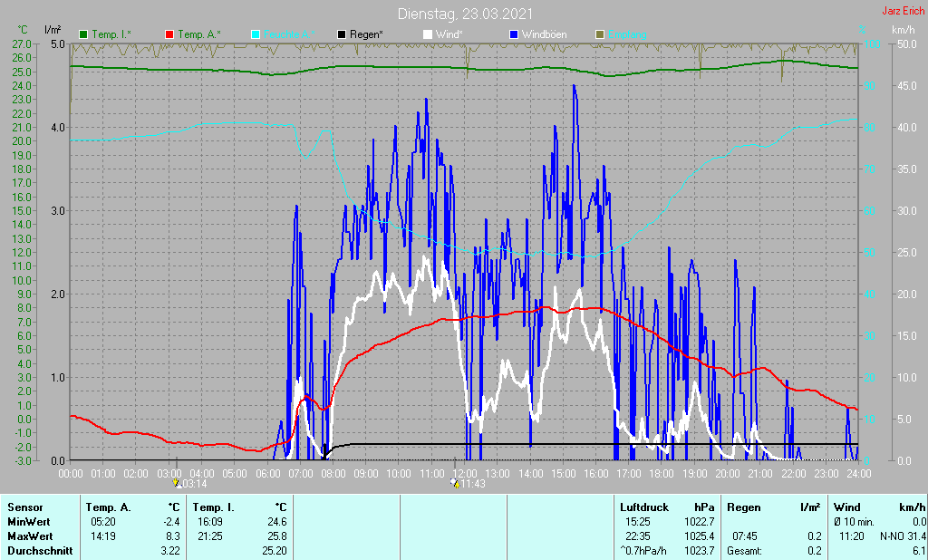This screenshot has width=928, height=560.
Task: Click the 'Wind' column header in table
Action: [x=847, y=507]
